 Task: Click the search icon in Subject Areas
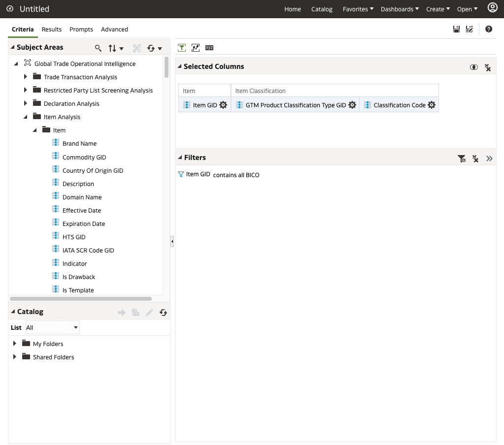tap(98, 48)
